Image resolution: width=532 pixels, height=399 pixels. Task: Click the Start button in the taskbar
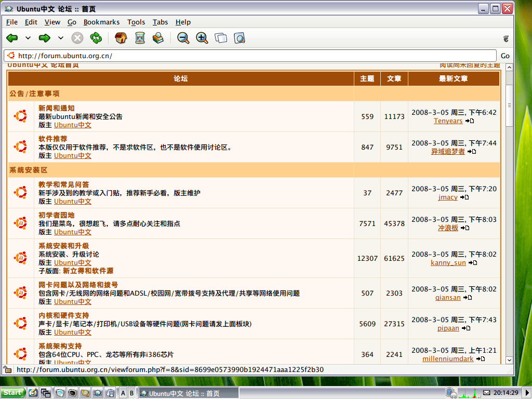click(x=12, y=393)
